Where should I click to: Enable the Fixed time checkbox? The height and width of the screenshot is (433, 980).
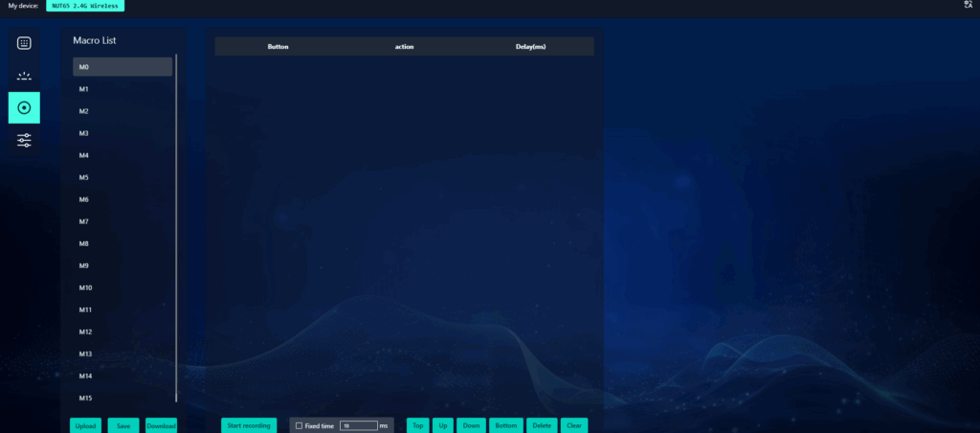tap(300, 425)
